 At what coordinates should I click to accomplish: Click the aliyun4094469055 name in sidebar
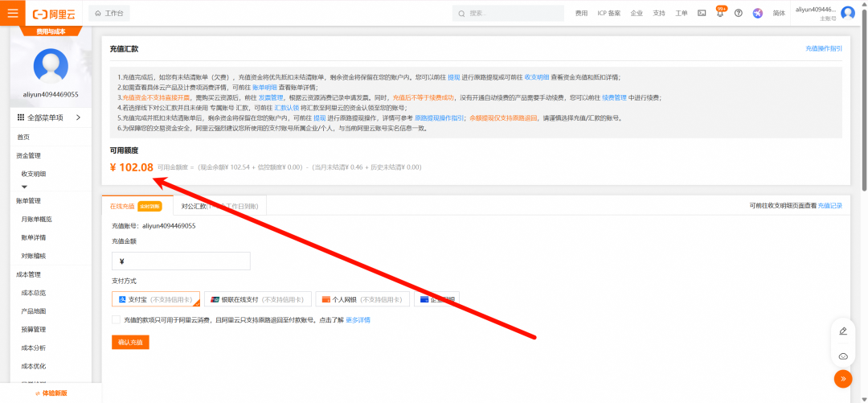pos(51,94)
